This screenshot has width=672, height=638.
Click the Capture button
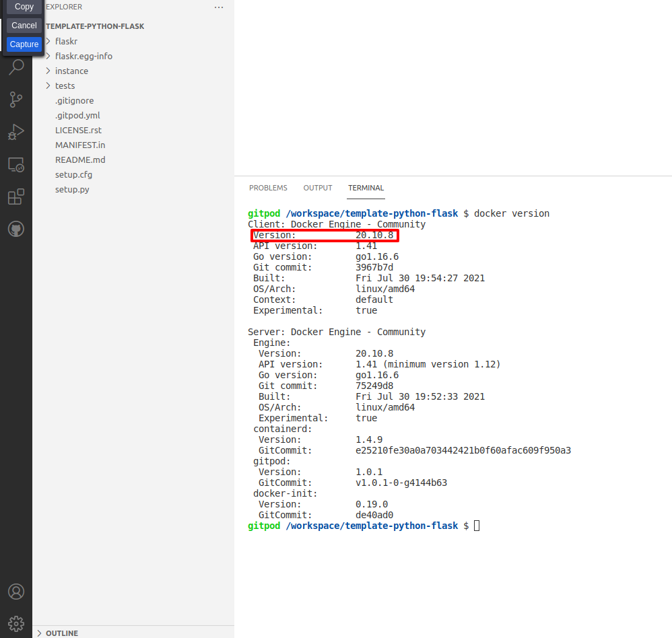click(24, 44)
